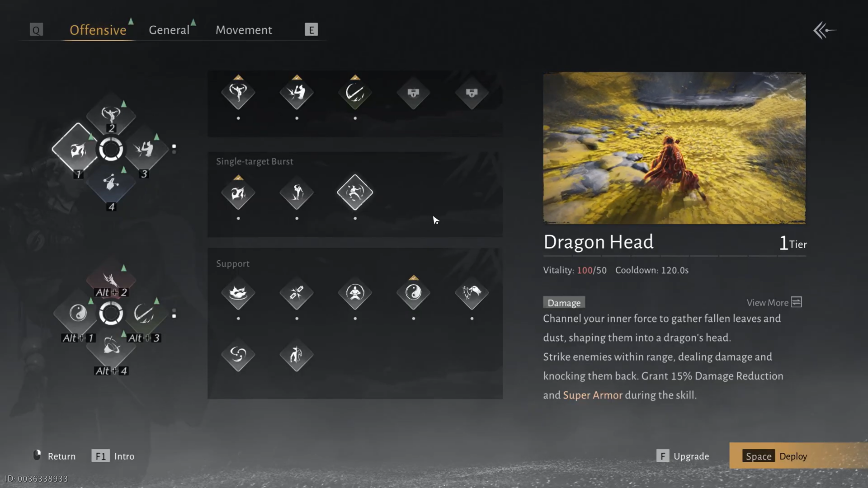This screenshot has width=868, height=488.
Task: Open the Movement tab
Action: 244,30
